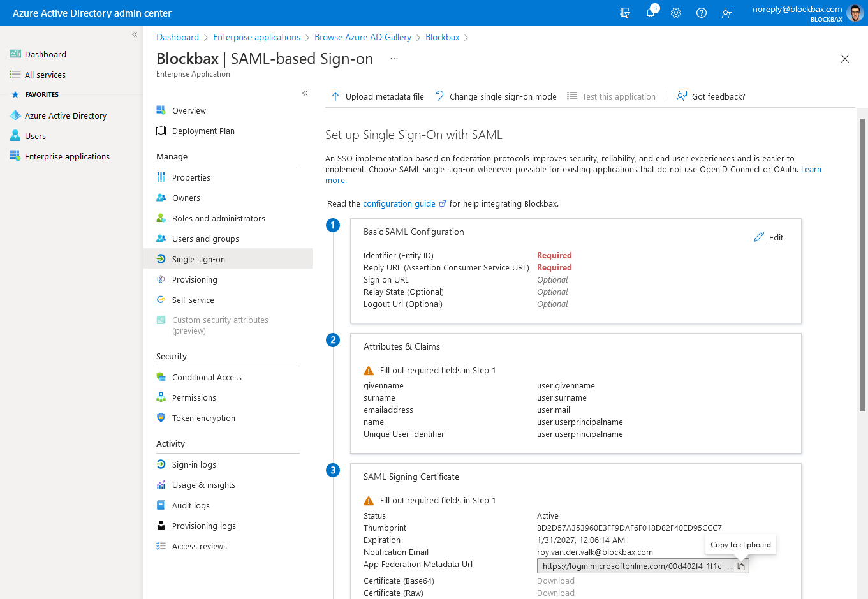Collapse the Blockbax resource menu panel
Screen dimensions: 868x599
(305, 93)
